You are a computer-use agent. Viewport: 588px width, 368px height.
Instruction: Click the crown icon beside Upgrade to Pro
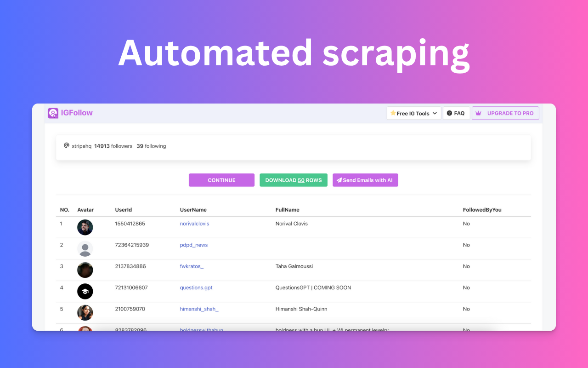[x=478, y=113]
